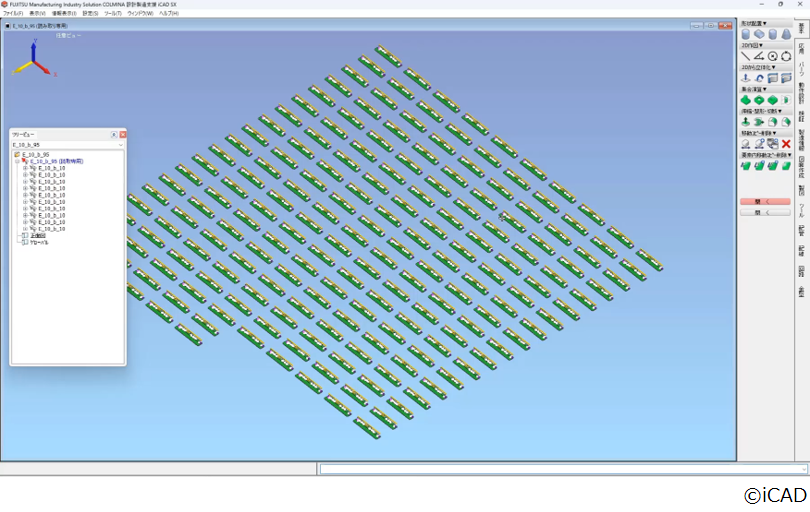The image size is (810, 512).
Task: Open the 集合演算 section dropdown
Action: pyautogui.click(x=754, y=89)
